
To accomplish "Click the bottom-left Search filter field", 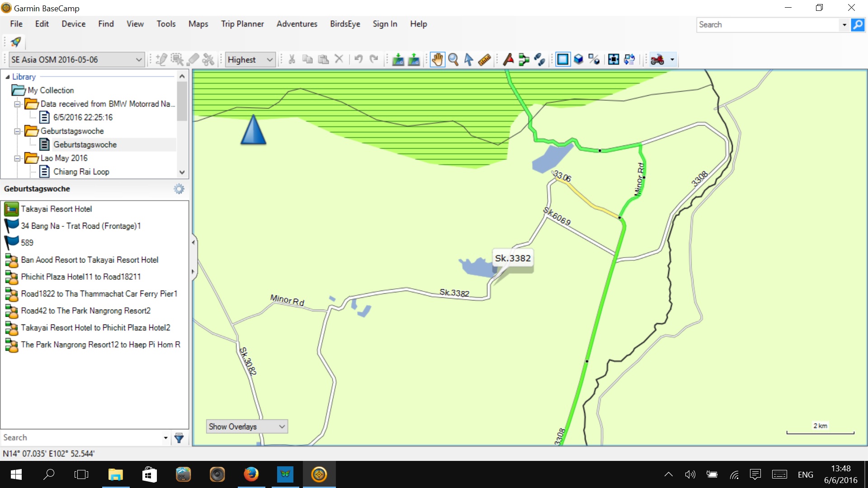I will coord(81,437).
